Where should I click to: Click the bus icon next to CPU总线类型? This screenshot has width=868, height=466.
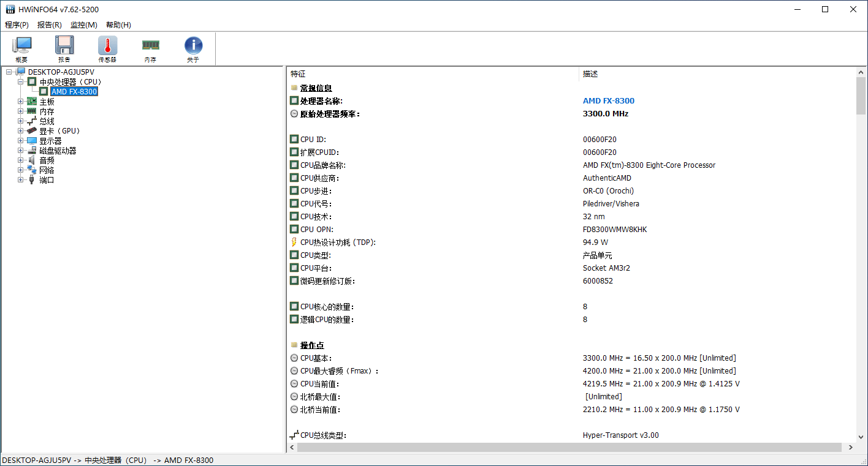(294, 434)
